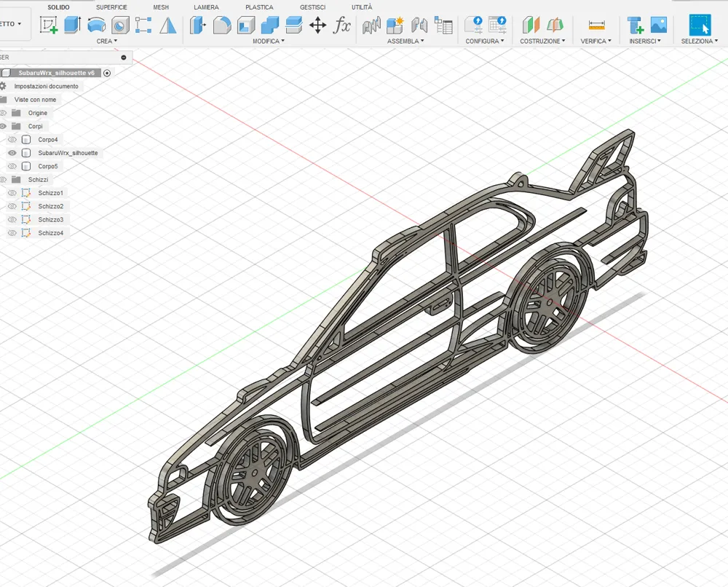728x587 pixels.
Task: Click the Insert fastener (bolt) icon
Action: click(x=635, y=25)
